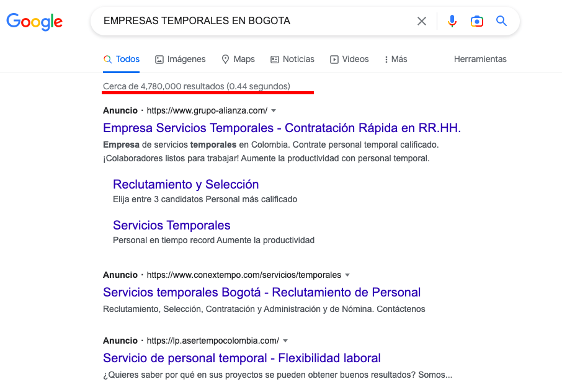Click the Elija entre 3 candidatos description
The width and height of the screenshot is (562, 392).
click(x=205, y=199)
